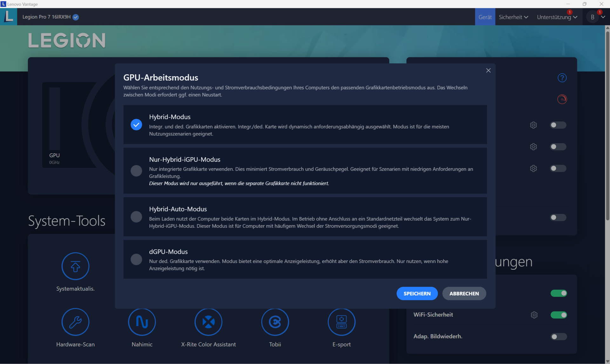Open WiFi-Sicherheit settings gear
Viewport: 610px width, 364px height.
point(534,315)
